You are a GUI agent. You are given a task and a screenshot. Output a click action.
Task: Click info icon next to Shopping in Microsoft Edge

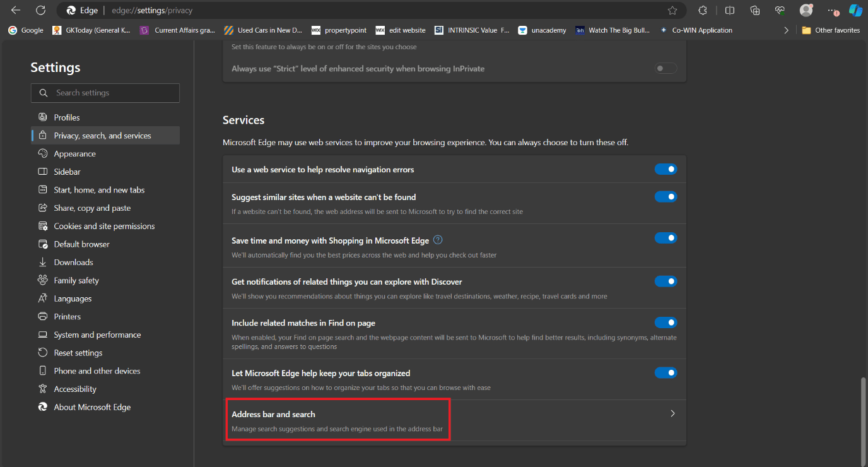(438, 240)
